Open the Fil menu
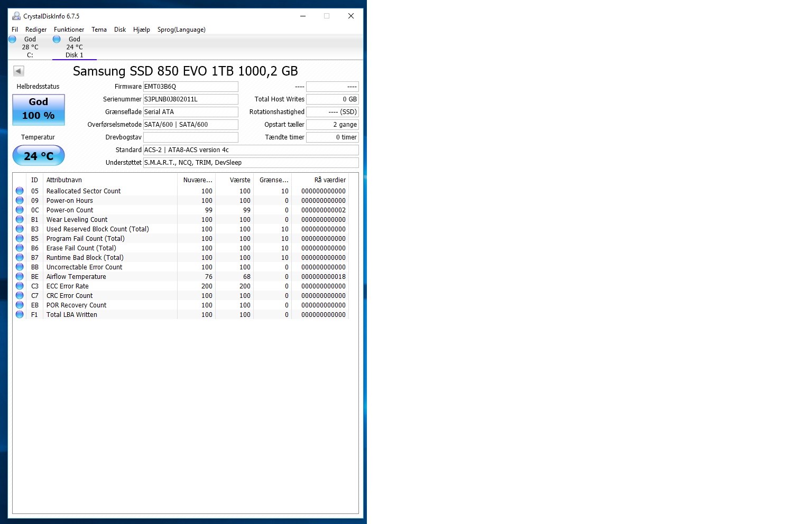 pyautogui.click(x=15, y=30)
